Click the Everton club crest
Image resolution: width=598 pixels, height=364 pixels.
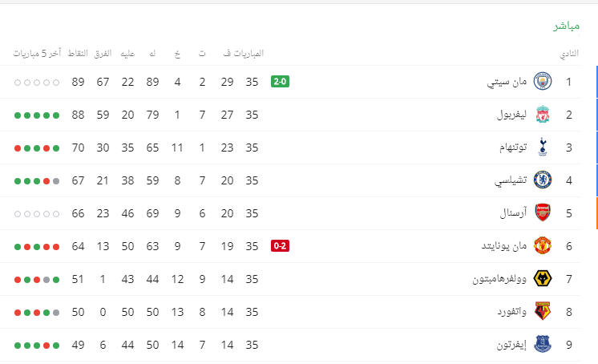pos(543,344)
